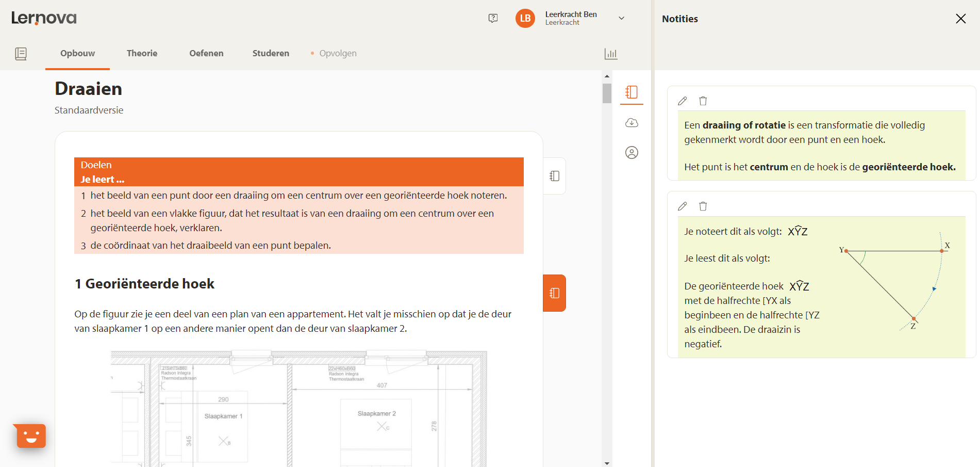Open the statistics bar chart icon
980x467 pixels.
coord(611,53)
